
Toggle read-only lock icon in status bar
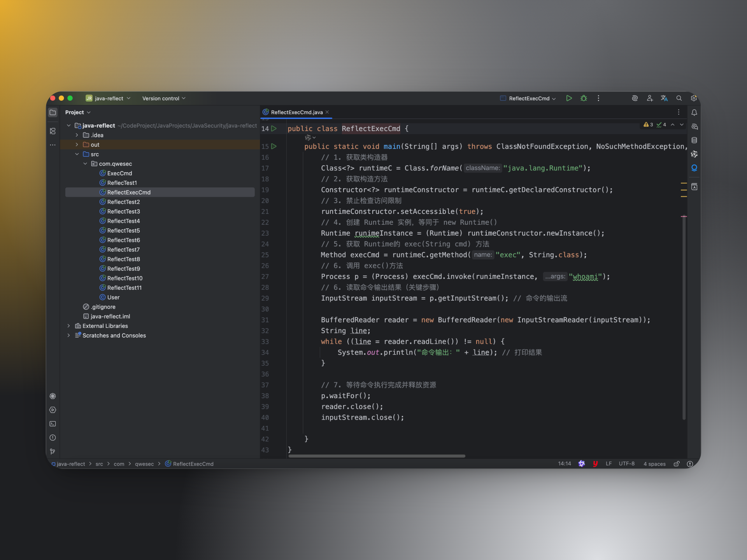tap(677, 464)
